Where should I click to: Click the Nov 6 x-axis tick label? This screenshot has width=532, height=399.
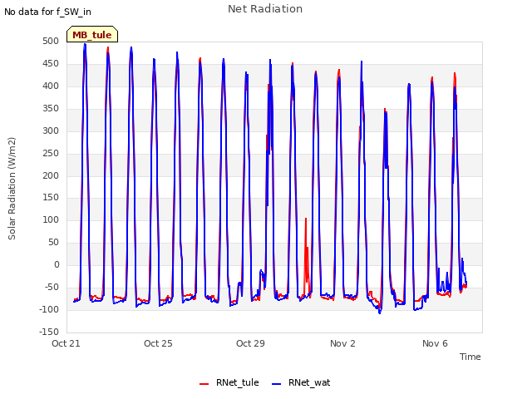tap(435, 343)
